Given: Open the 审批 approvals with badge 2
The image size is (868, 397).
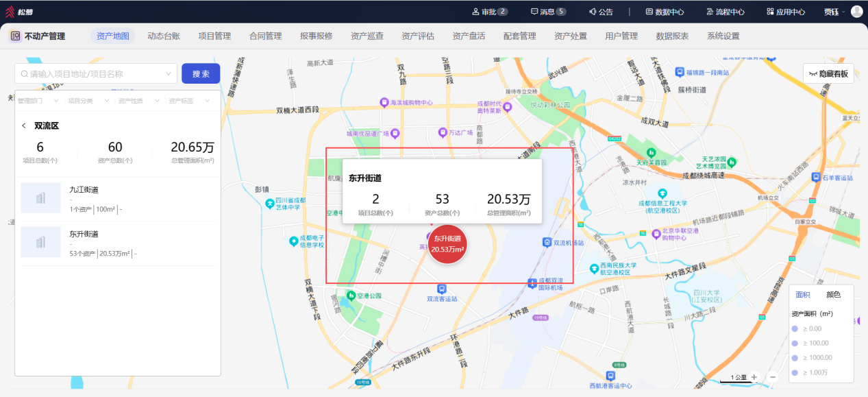Looking at the screenshot, I should coord(490,12).
